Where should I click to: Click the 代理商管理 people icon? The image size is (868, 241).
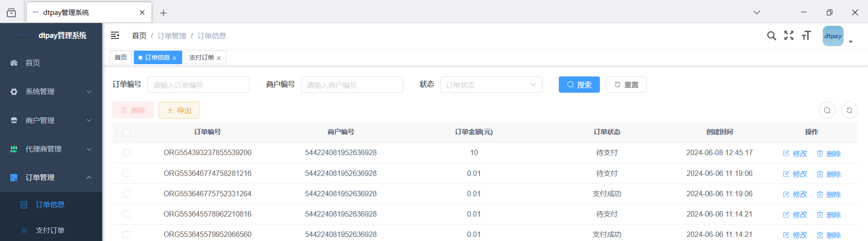[14, 149]
